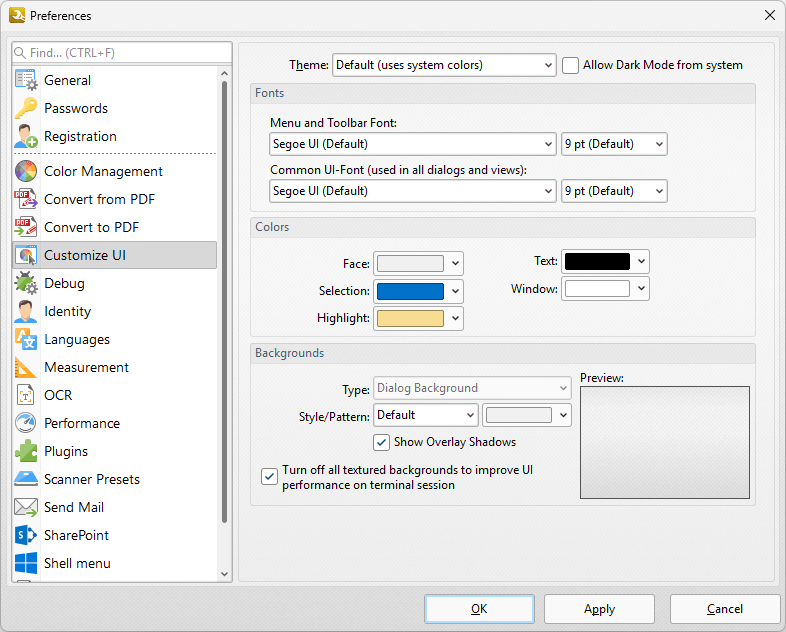The height and width of the screenshot is (632, 786).
Task: Open the Style/Pattern Default dropdown
Action: 426,415
